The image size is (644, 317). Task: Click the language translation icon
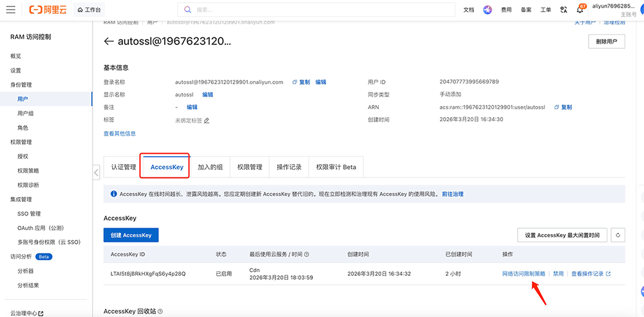(x=564, y=10)
